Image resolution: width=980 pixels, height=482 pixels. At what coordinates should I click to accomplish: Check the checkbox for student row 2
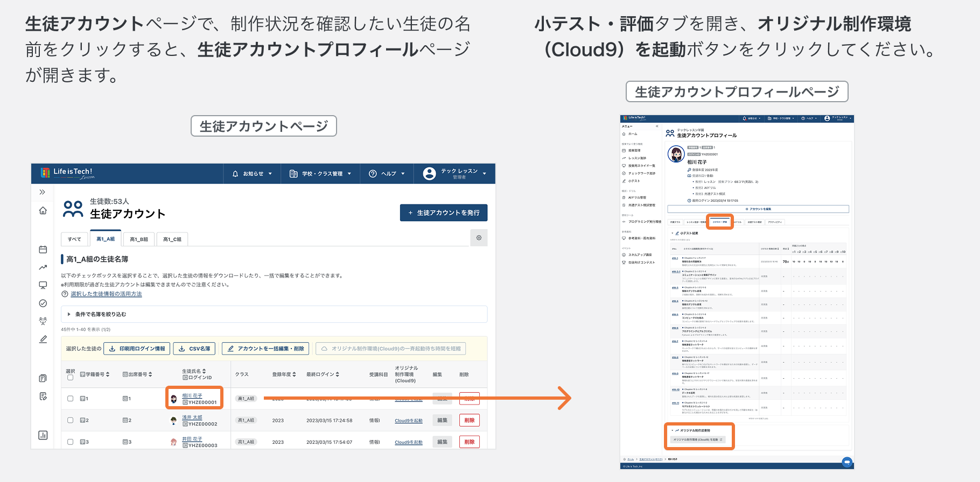(70, 420)
